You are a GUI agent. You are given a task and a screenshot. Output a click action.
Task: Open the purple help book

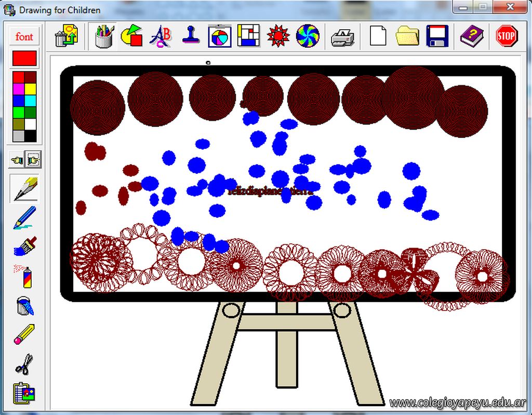click(471, 36)
